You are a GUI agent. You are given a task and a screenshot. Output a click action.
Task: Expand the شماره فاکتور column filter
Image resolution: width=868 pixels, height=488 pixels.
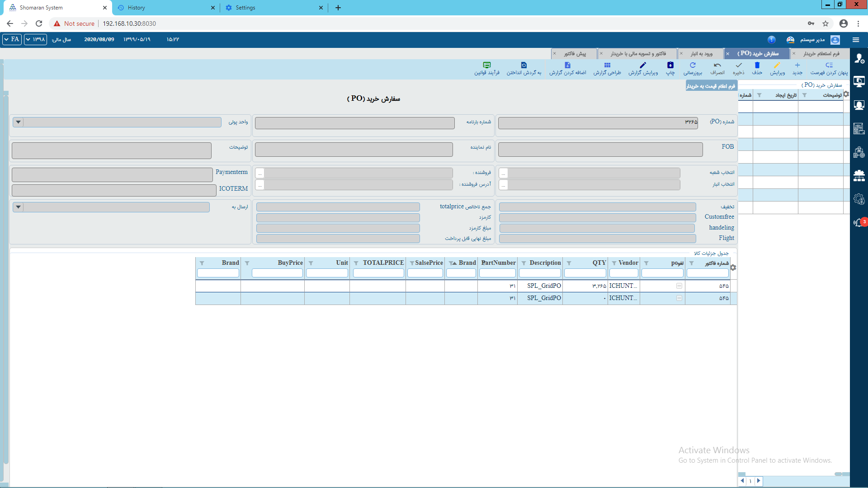[x=691, y=263]
